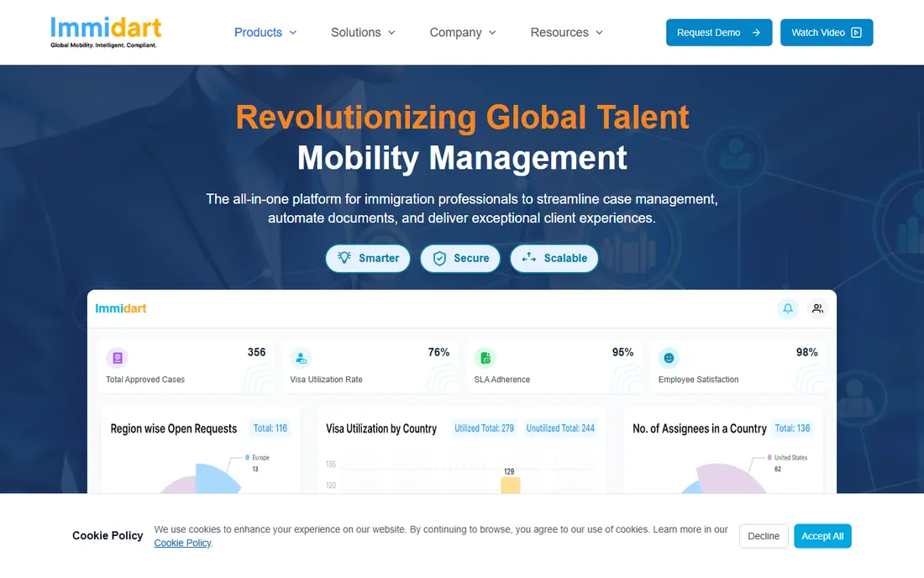
Task: Click the 95% SLA Adherence value
Action: tap(623, 352)
